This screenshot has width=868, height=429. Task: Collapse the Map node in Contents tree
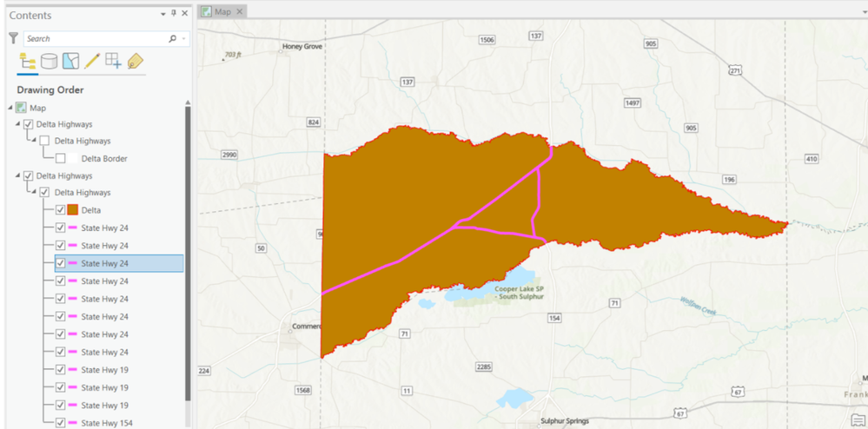point(10,108)
